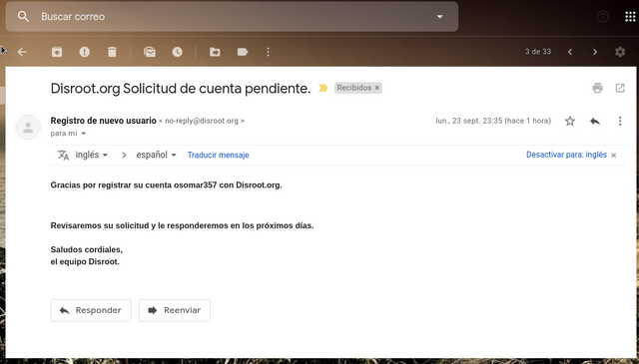Open the labels tag icon
The image size is (639, 364).
pyautogui.click(x=243, y=52)
